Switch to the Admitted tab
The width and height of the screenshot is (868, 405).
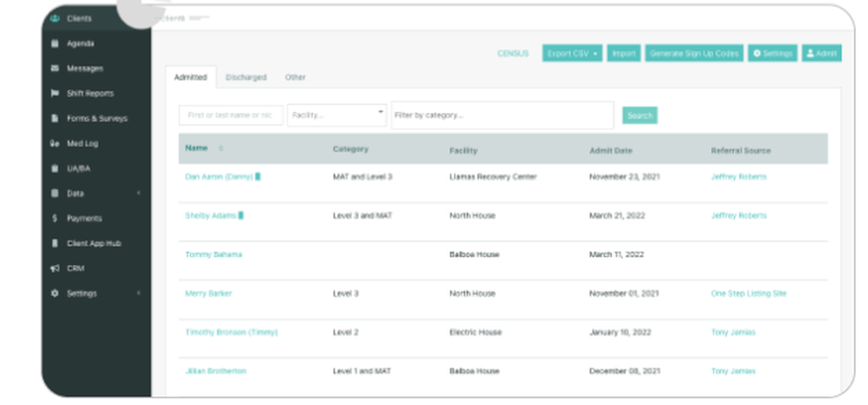click(x=190, y=77)
